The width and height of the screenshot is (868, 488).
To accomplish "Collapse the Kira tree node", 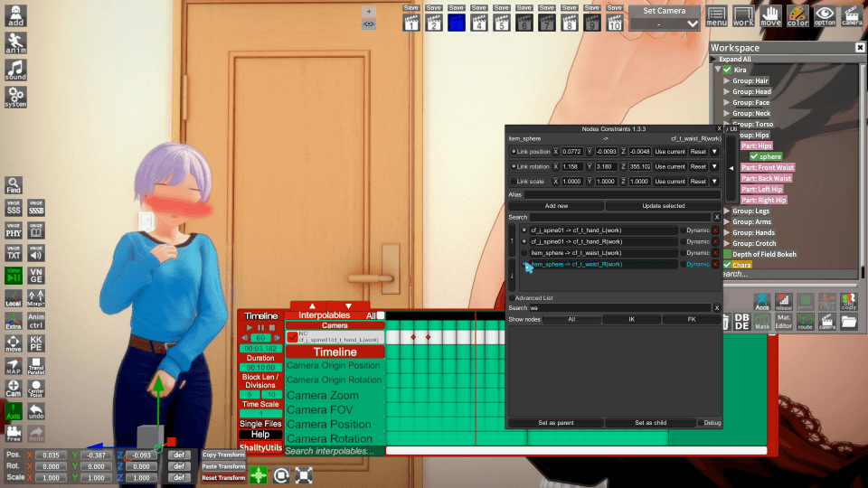I will [718, 70].
